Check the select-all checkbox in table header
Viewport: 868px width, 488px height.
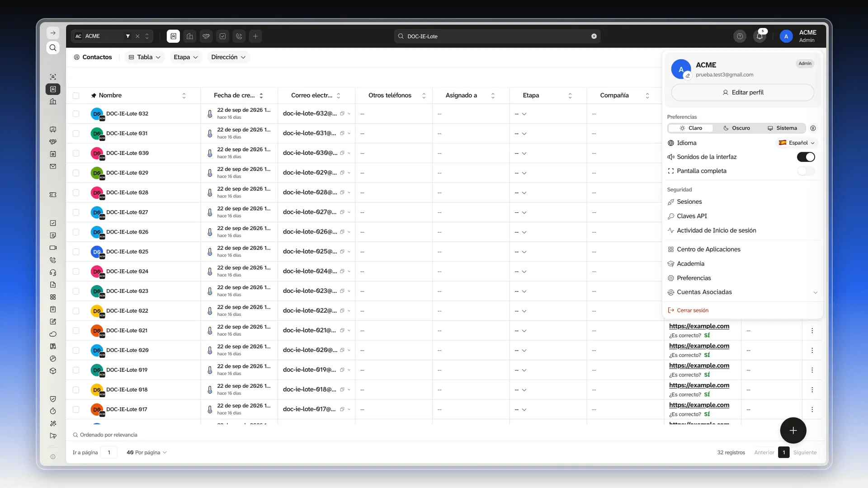pos(76,96)
